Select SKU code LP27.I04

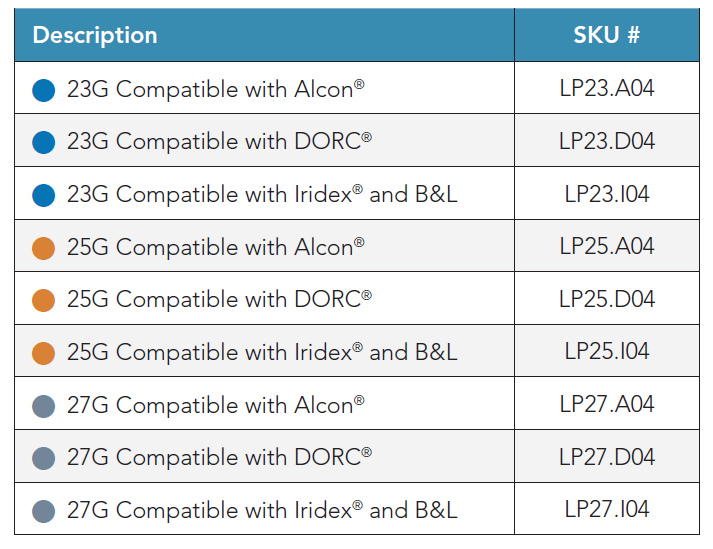coord(606,510)
